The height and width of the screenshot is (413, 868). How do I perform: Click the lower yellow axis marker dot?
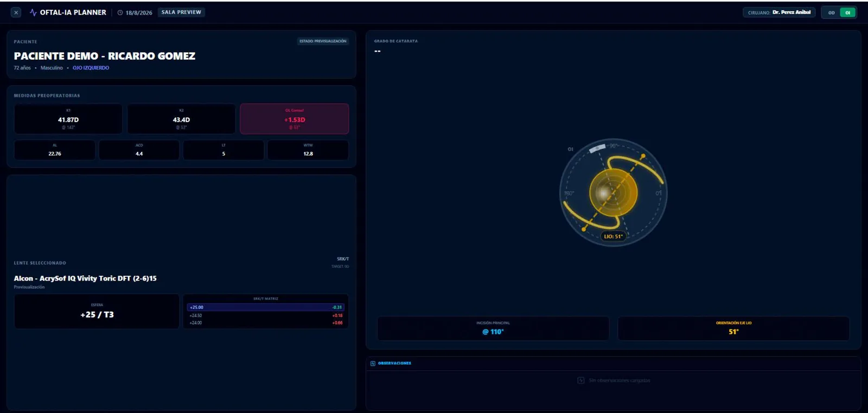584,229
